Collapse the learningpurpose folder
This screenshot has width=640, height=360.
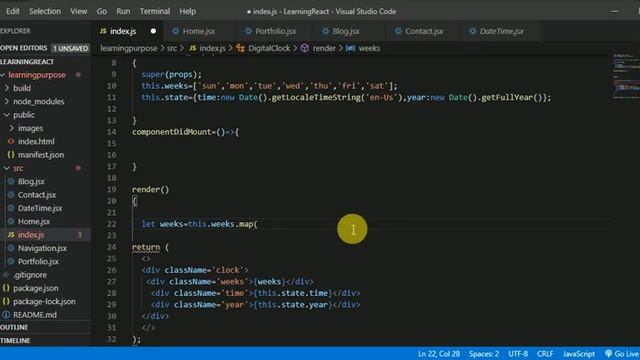click(x=37, y=75)
